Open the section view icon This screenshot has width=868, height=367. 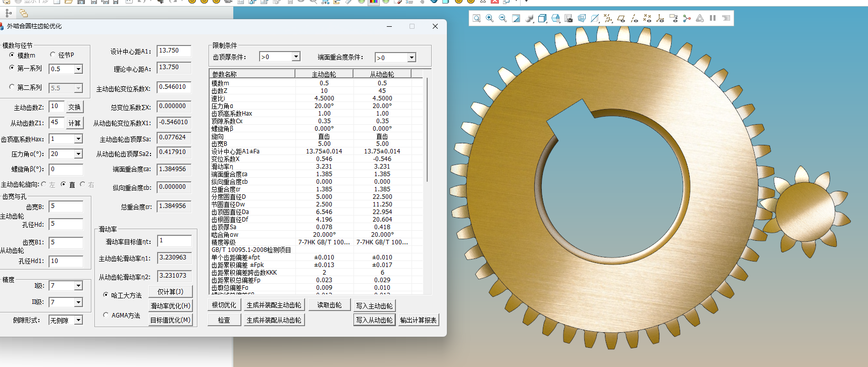(x=595, y=18)
